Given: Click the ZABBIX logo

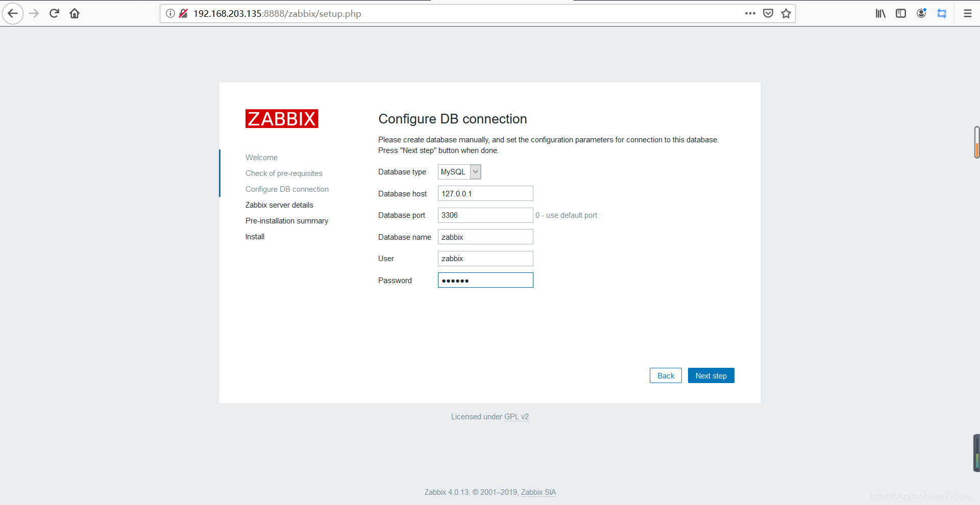Looking at the screenshot, I should pyautogui.click(x=282, y=118).
